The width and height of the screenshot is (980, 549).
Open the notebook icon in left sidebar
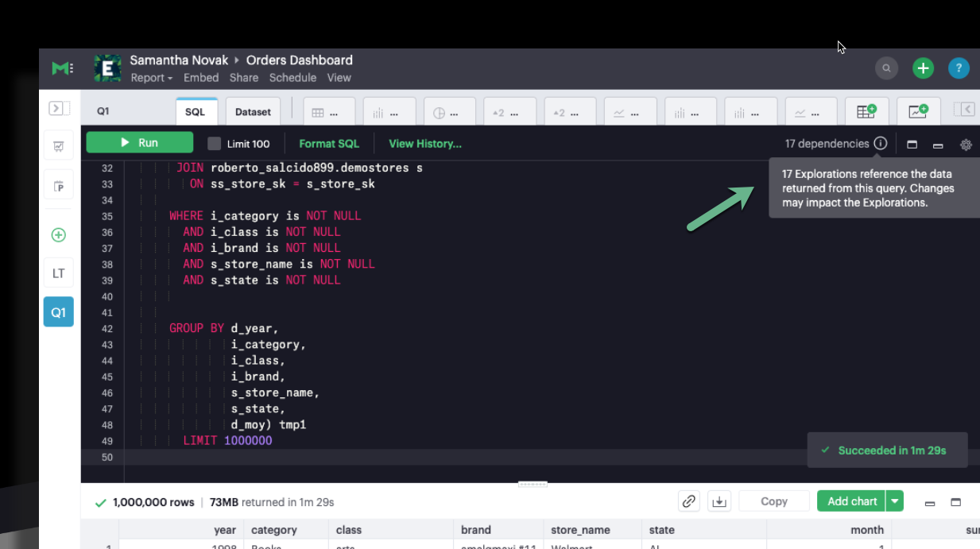tap(59, 186)
